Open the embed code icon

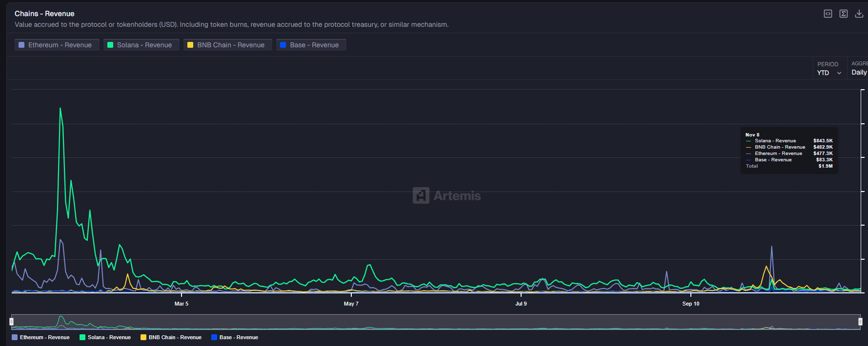tap(828, 14)
